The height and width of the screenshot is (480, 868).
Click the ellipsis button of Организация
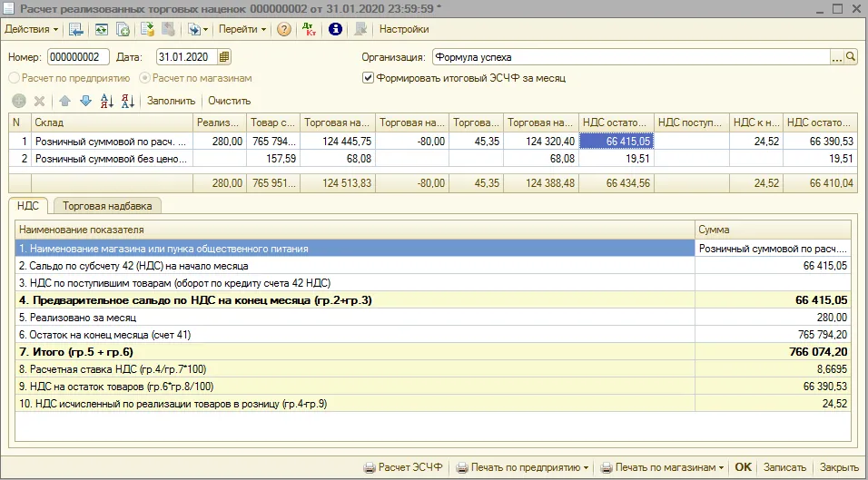coord(837,57)
